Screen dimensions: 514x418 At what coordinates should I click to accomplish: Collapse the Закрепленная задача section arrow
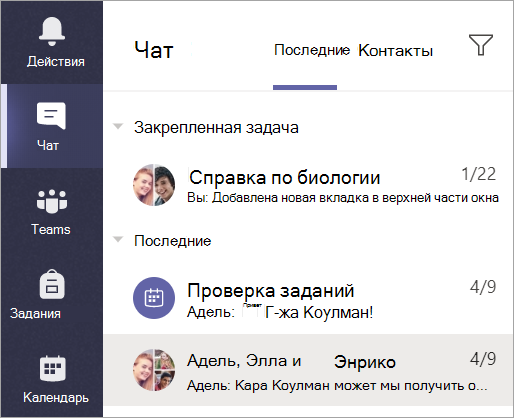118,127
